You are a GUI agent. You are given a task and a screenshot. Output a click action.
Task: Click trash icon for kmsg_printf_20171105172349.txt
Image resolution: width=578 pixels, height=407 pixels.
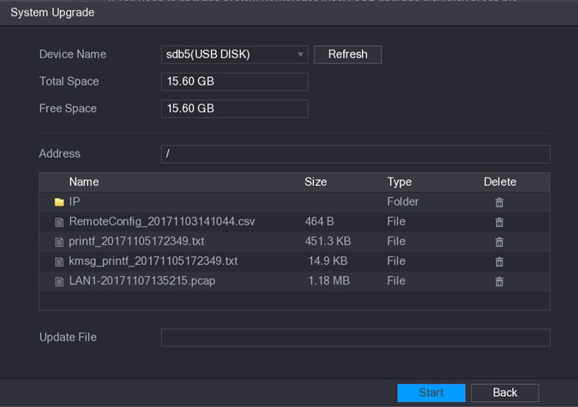pos(499,262)
